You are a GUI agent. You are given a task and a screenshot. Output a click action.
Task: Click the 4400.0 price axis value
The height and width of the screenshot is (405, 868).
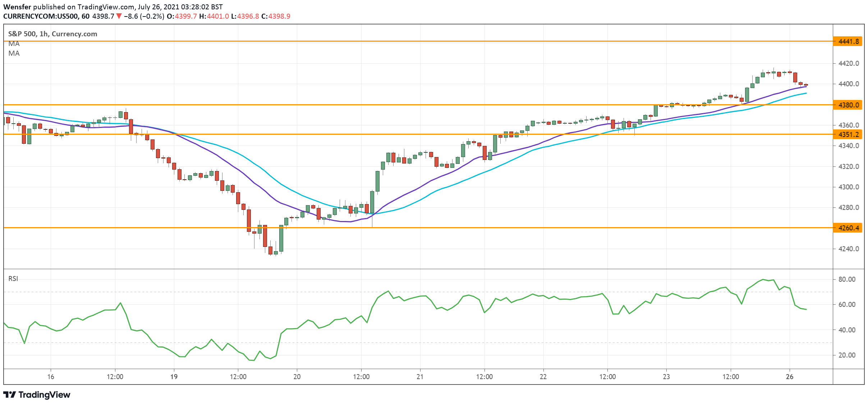coord(848,84)
